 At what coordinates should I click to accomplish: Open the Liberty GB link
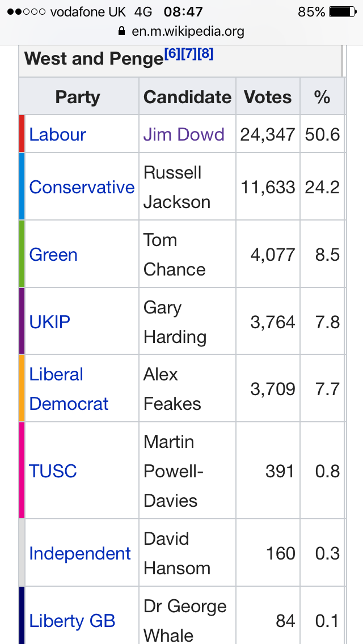(72, 621)
